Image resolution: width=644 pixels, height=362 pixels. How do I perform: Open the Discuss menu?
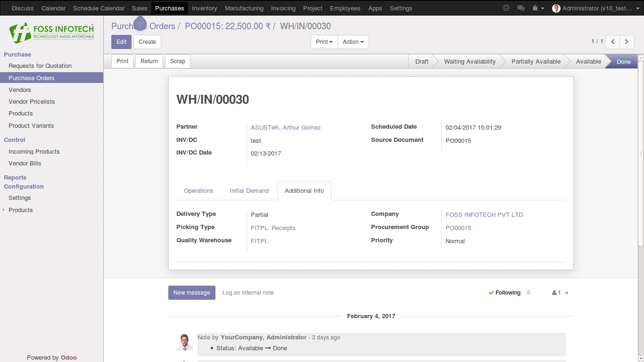[x=23, y=8]
